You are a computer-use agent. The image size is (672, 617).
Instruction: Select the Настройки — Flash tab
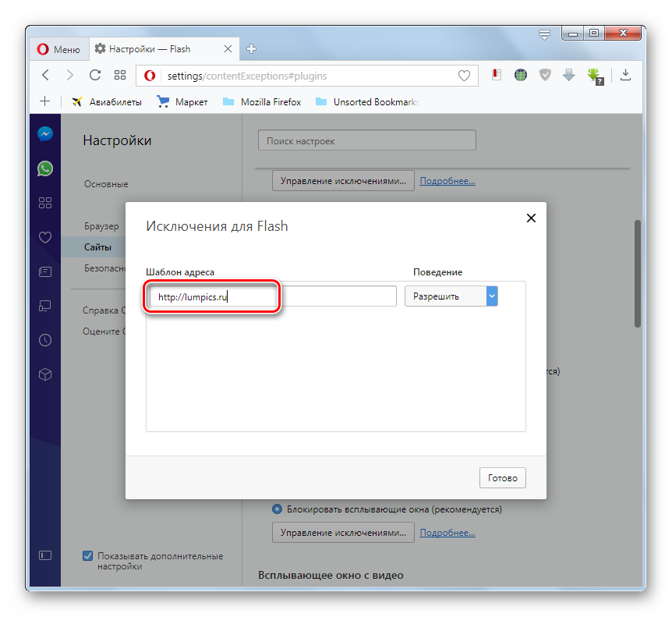[164, 49]
